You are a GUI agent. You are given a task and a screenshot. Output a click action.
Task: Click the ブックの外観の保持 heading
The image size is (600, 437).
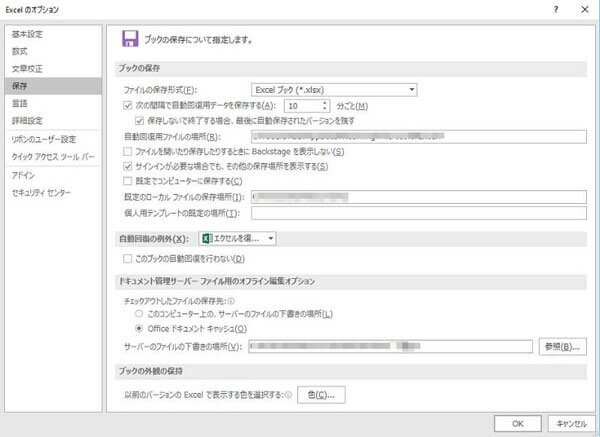tap(150, 371)
